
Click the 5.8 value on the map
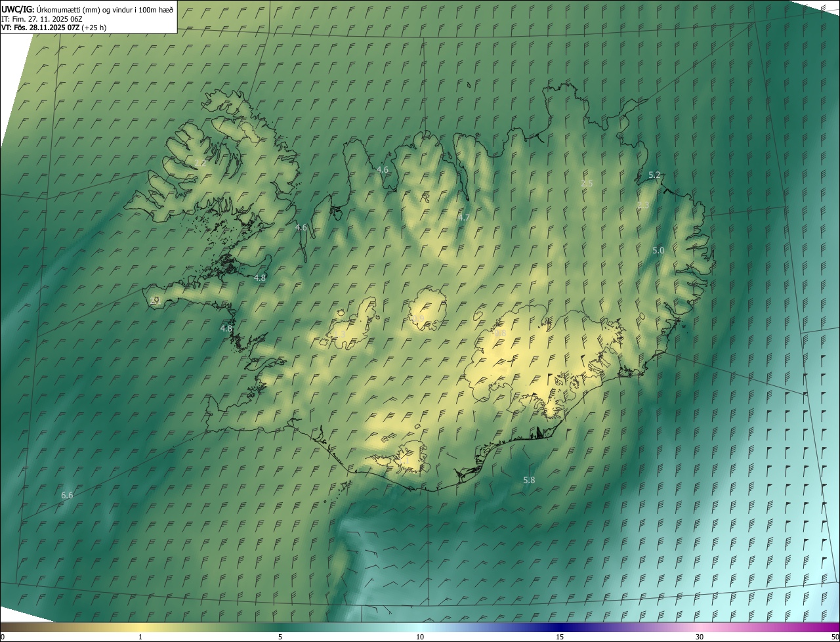pyautogui.click(x=529, y=481)
